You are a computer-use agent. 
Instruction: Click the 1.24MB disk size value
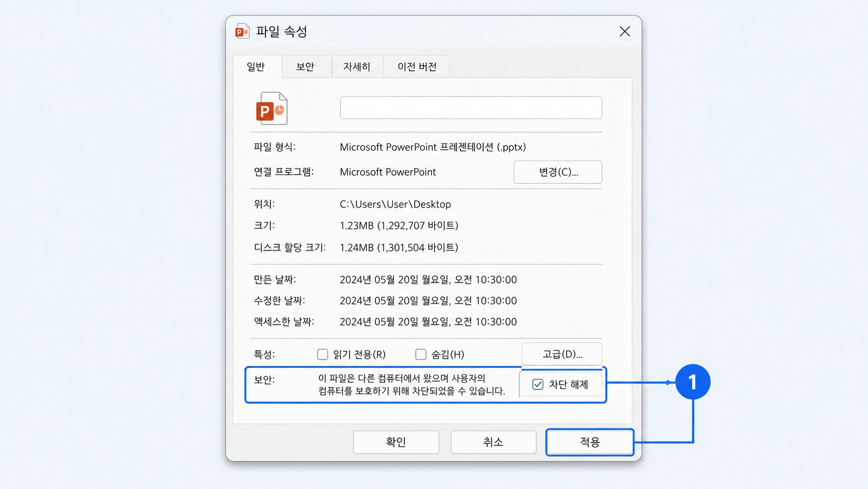click(399, 247)
